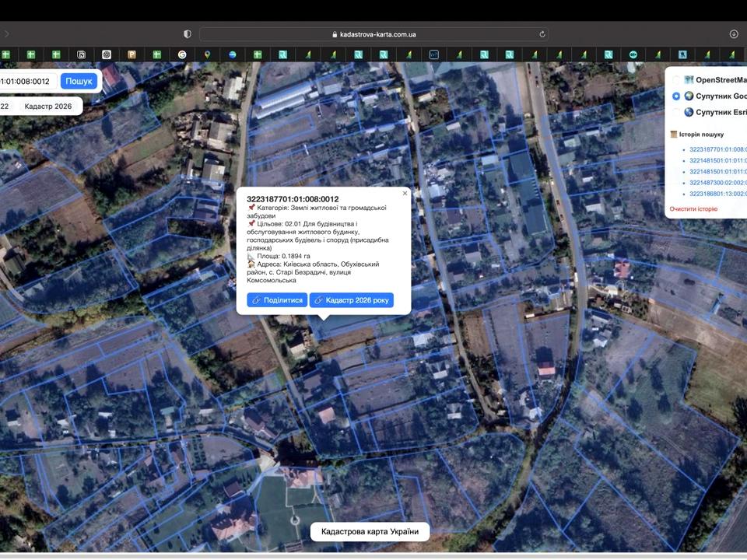Select the Супутник Google layer radio

point(676,96)
